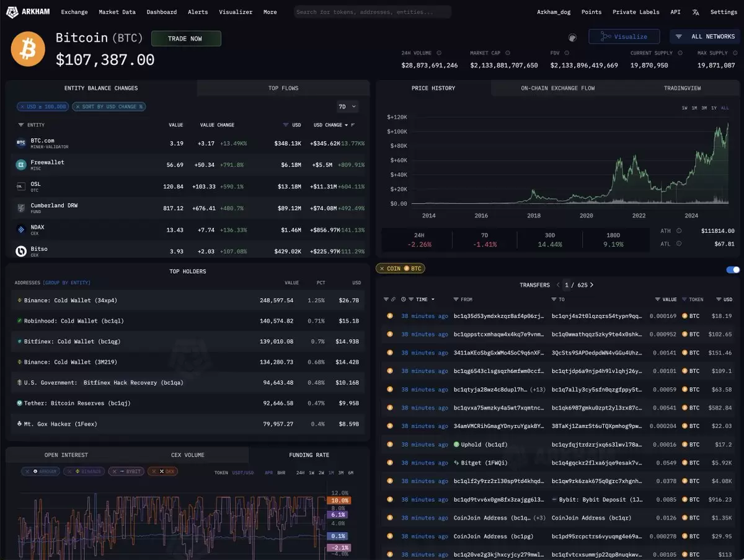Image resolution: width=744 pixels, height=560 pixels.
Task: Go to next transfers page arrow
Action: pos(591,285)
